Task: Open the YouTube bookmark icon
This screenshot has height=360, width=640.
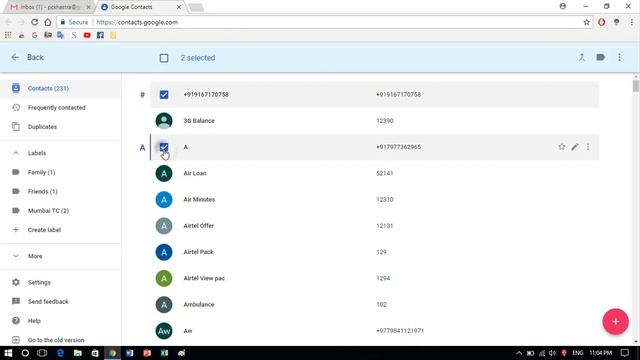Action: (87, 36)
